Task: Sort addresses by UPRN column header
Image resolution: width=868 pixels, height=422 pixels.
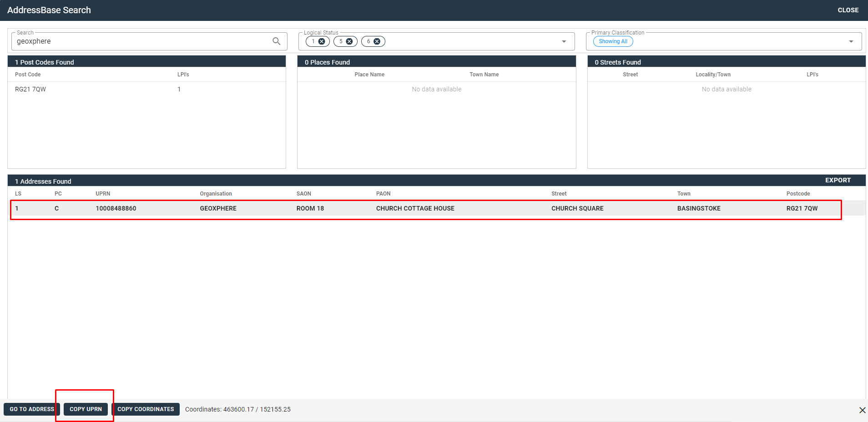Action: (x=103, y=194)
